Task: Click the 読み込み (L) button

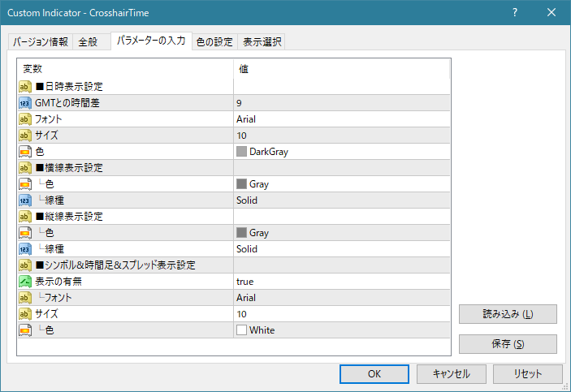Action: tap(508, 314)
